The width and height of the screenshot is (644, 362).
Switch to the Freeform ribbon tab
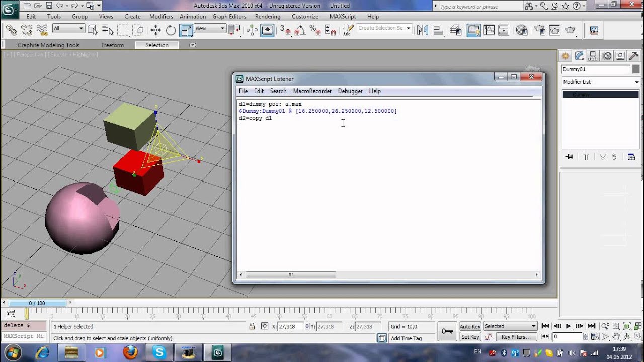(x=112, y=45)
